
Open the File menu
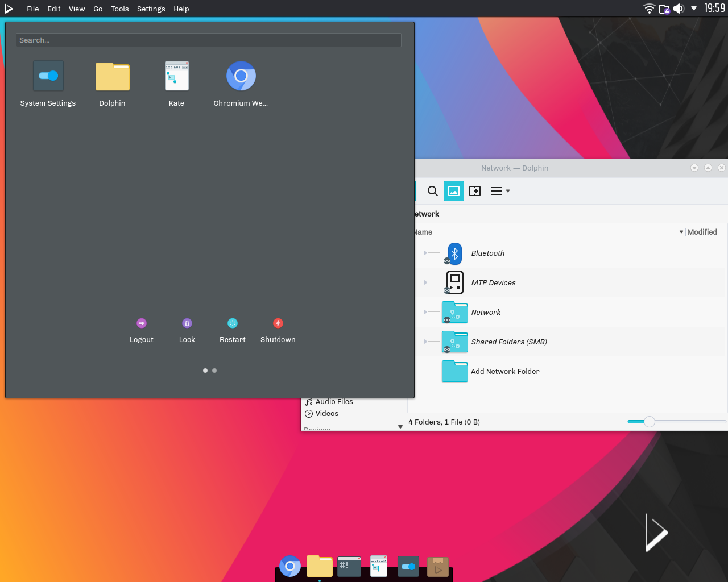(x=33, y=9)
